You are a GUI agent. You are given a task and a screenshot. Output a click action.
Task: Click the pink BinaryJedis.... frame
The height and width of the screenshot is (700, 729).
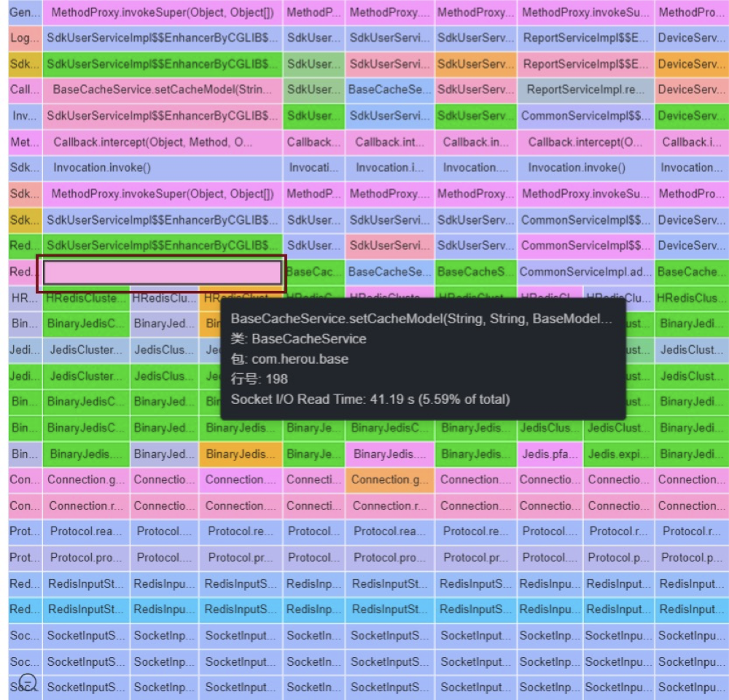(x=389, y=454)
